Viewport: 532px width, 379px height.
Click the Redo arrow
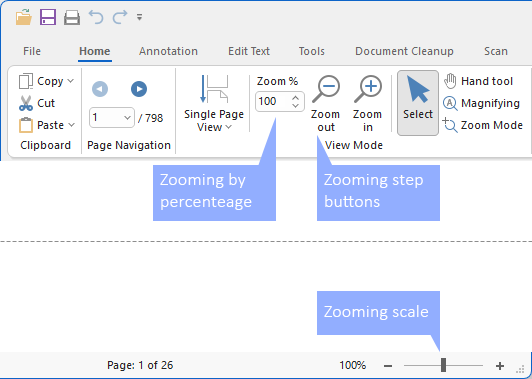(120, 17)
